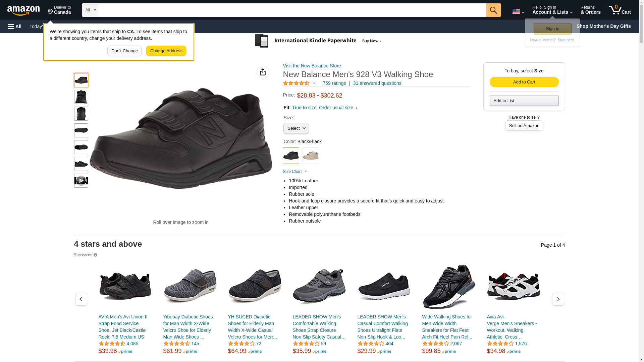Click the share icon above product image

pyautogui.click(x=263, y=72)
